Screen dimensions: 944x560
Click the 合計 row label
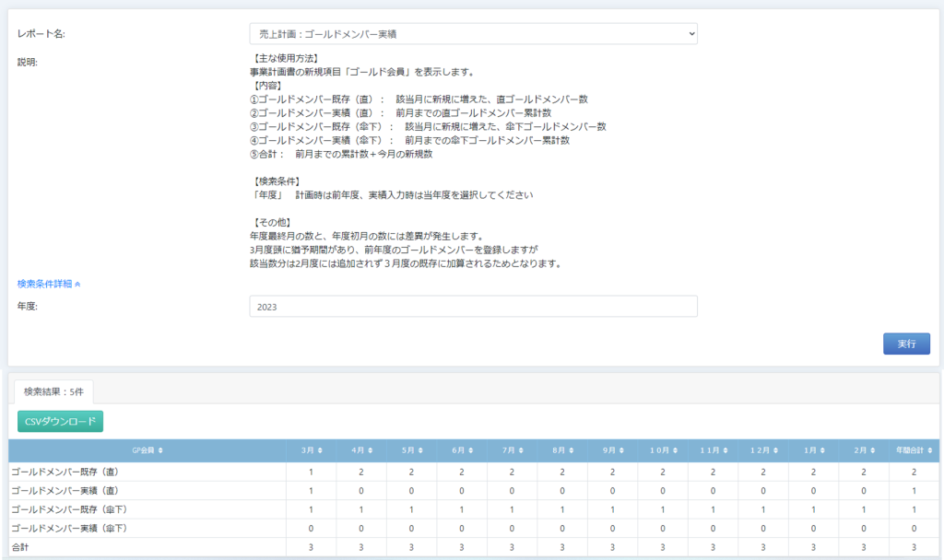coord(21,547)
